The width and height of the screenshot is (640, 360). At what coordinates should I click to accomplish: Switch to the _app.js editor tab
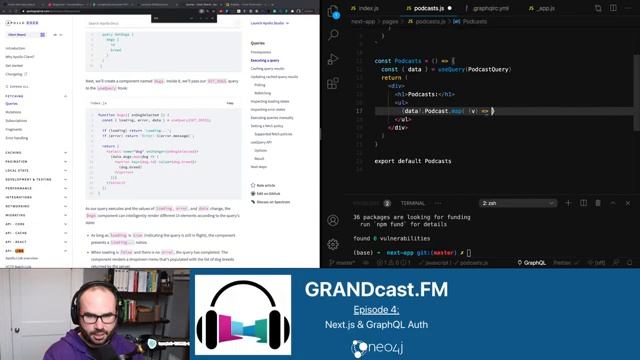pos(542,8)
